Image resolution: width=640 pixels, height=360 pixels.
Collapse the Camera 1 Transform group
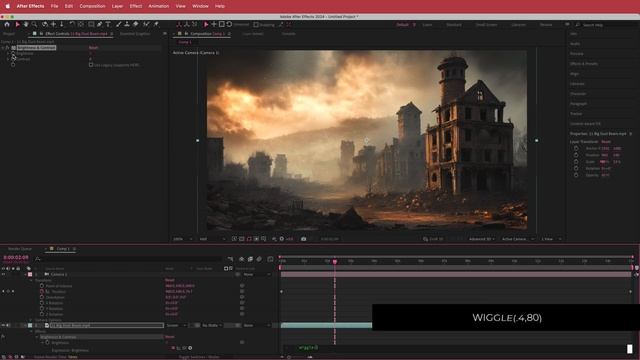point(31,280)
